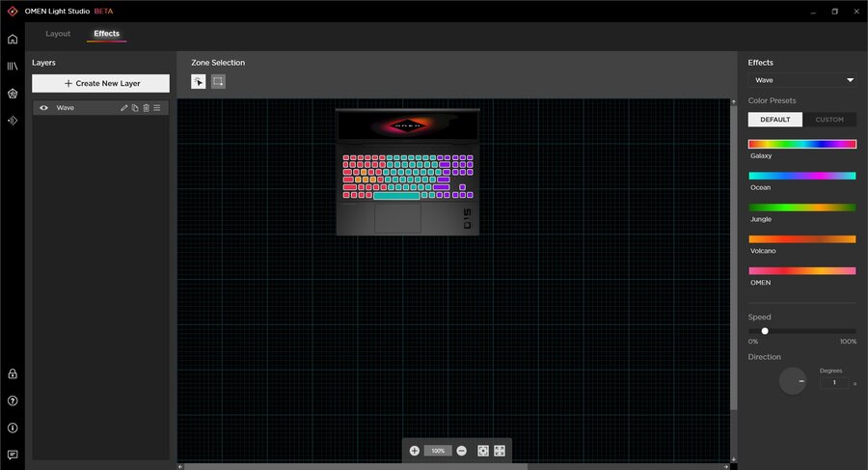The image size is (868, 470).
Task: Choose the OMEN color preset
Action: click(x=802, y=270)
